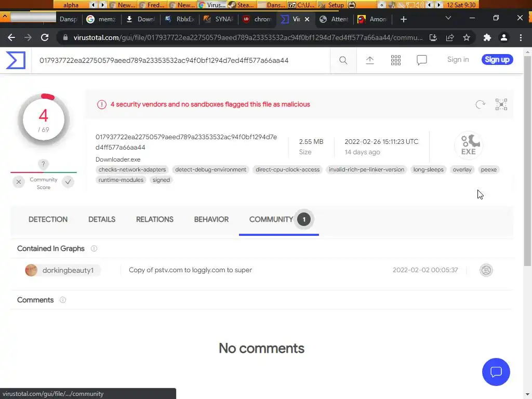Viewport: 532px width, 399px height.
Task: Open a new browser tab
Action: click(x=403, y=19)
